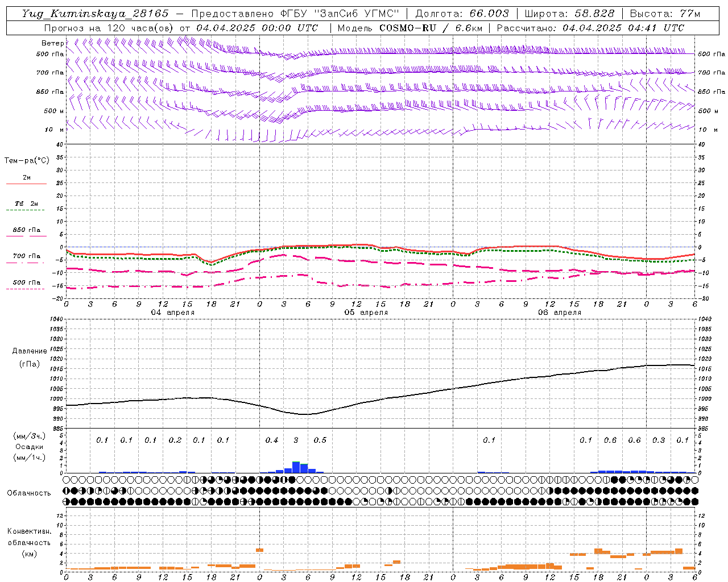Click the 2м temperature legend entry
Image resolution: width=728 pixels, height=582 pixels.
pos(27,177)
